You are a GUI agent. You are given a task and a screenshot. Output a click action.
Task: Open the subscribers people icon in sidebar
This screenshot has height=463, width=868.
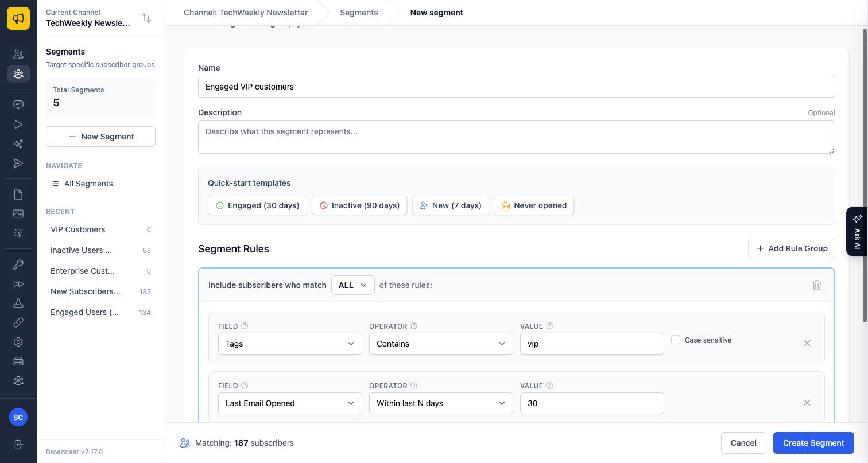(18, 55)
